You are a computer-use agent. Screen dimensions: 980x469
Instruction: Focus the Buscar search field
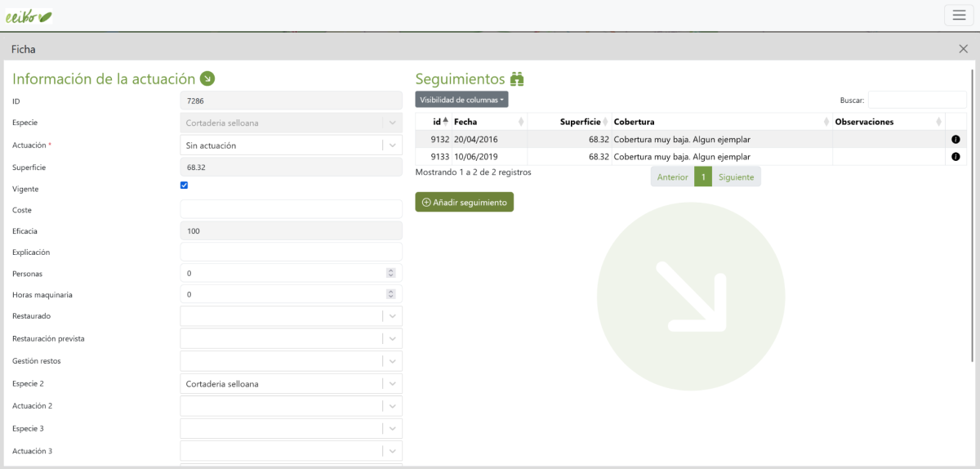(917, 100)
